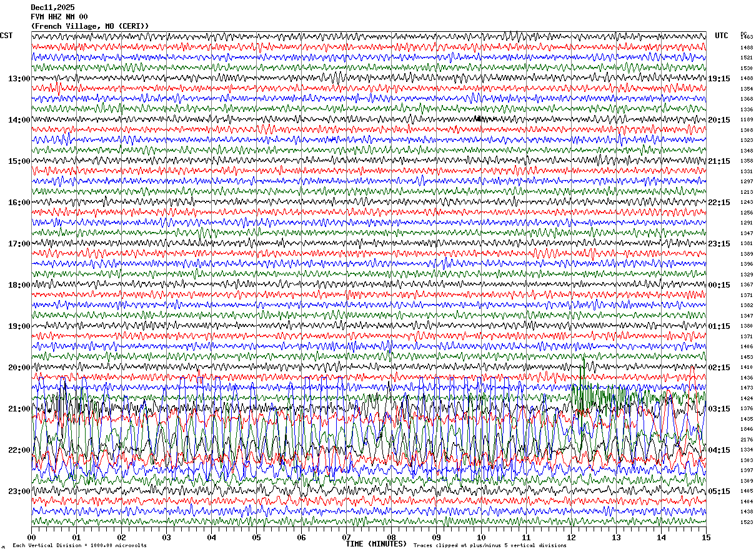
Task: Click the 'TIME (MINUTES)' axis title
Action: tap(376, 544)
